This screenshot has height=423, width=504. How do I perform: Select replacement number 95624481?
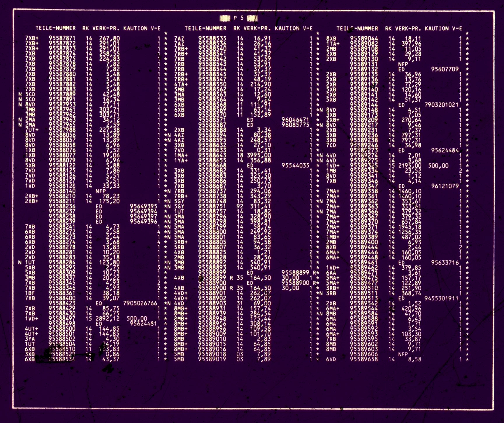[x=143, y=324]
